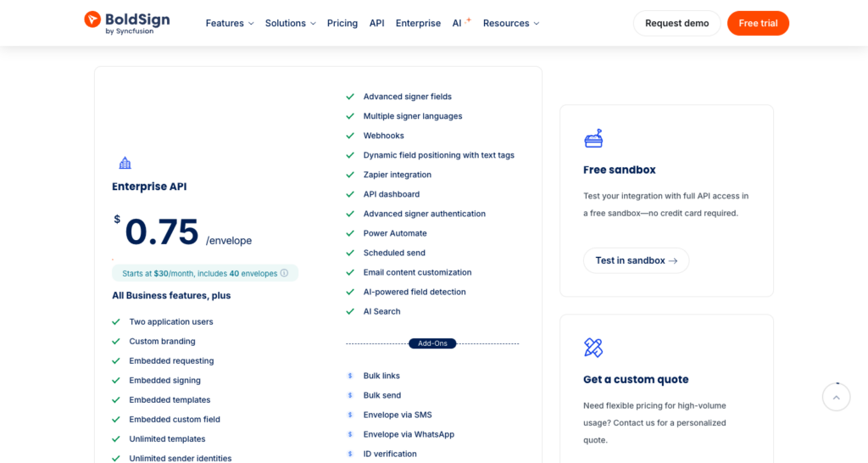Click the custom quote pencil-ruler icon
The height and width of the screenshot is (463, 868).
click(x=593, y=348)
